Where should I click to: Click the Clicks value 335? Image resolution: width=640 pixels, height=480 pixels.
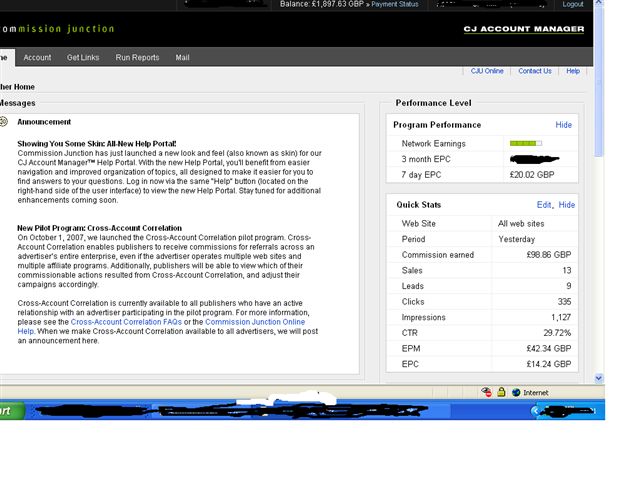click(564, 302)
